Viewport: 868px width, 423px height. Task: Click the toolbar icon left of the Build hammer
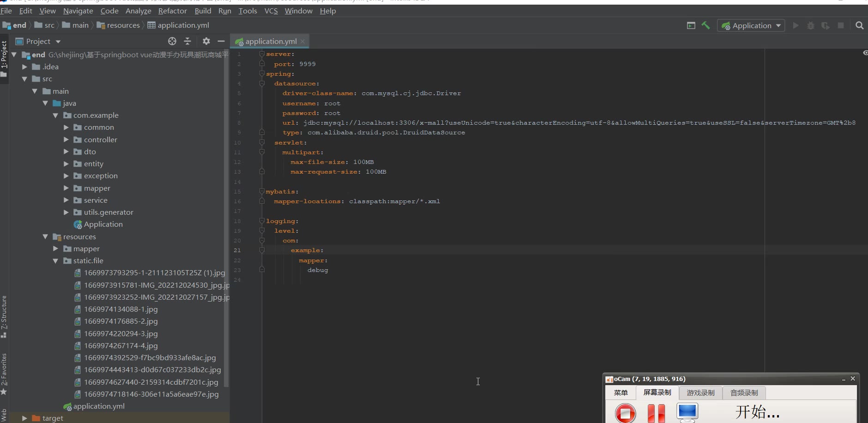(691, 25)
